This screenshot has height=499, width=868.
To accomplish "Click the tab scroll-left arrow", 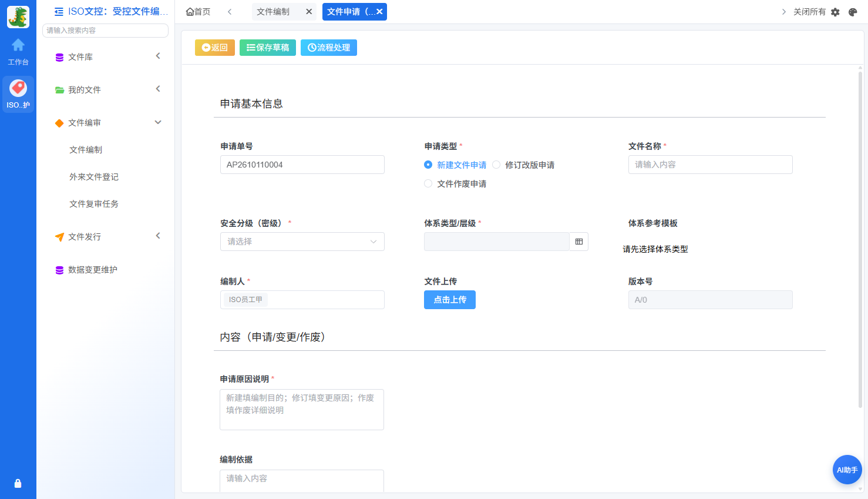I will (x=230, y=12).
